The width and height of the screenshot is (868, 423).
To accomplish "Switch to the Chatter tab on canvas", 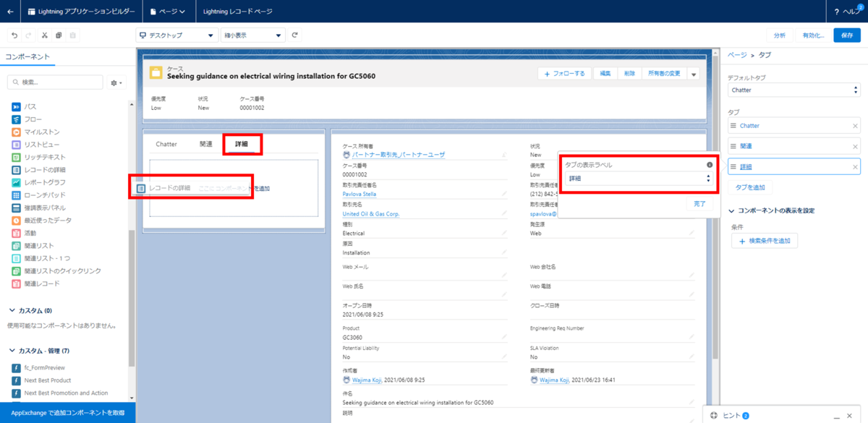I will coord(166,144).
